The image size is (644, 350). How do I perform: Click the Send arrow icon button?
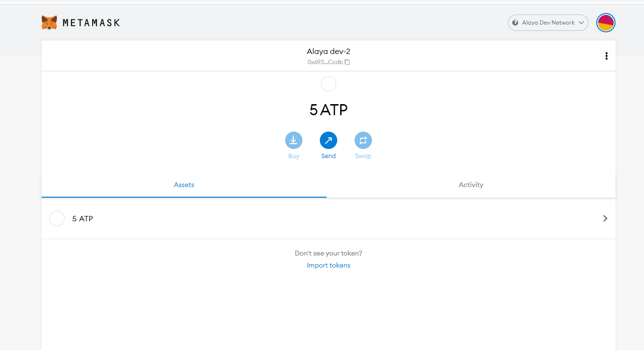tap(329, 140)
